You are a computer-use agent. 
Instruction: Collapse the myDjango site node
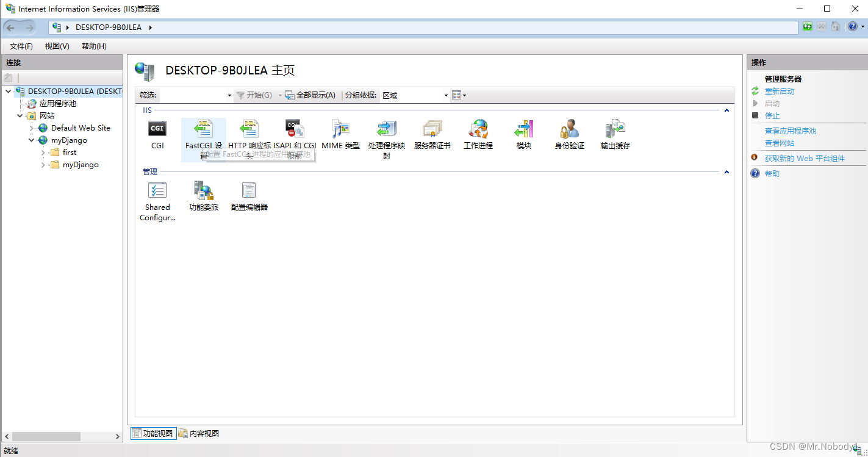31,140
